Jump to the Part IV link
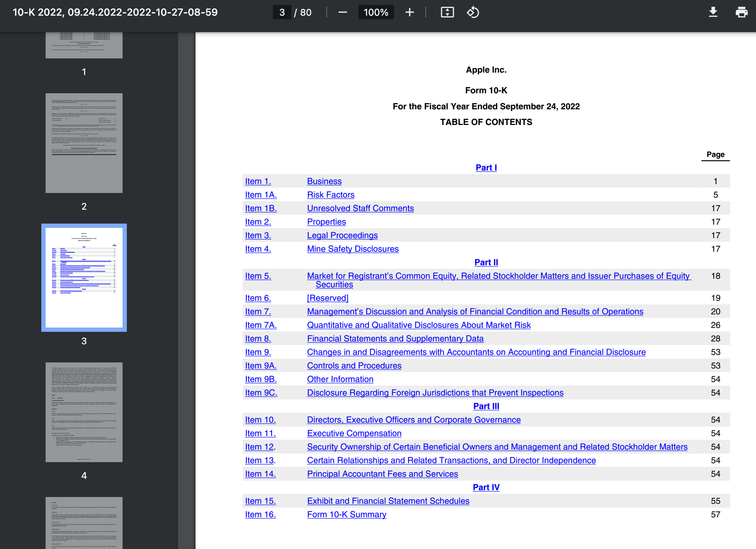 (486, 487)
